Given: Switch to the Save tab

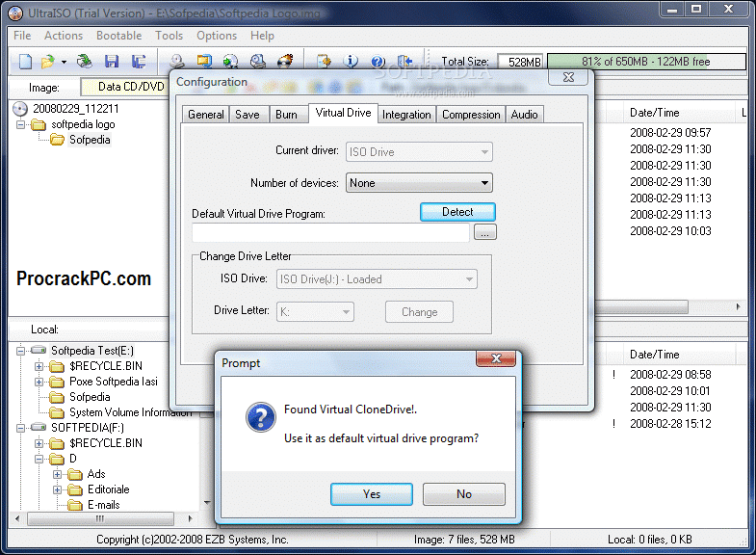Looking at the screenshot, I should tap(248, 115).
